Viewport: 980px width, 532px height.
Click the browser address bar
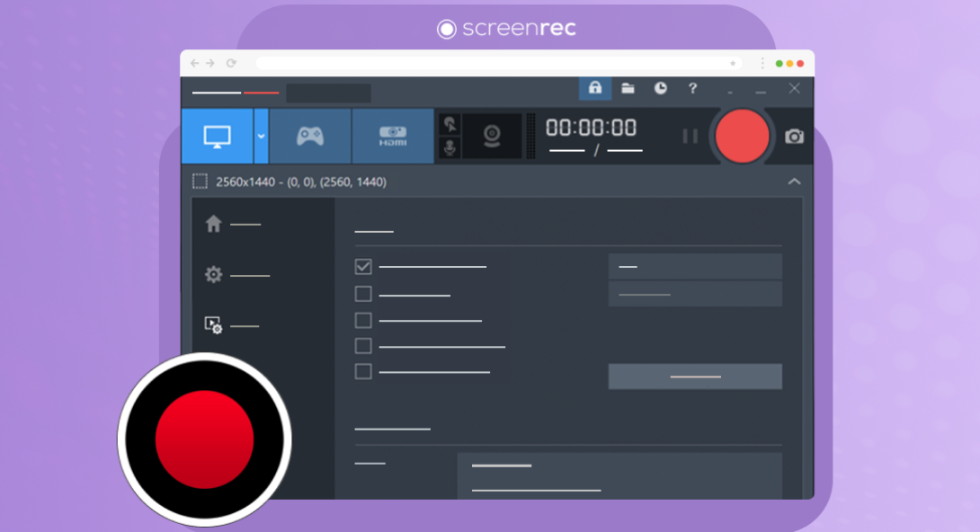pyautogui.click(x=499, y=63)
